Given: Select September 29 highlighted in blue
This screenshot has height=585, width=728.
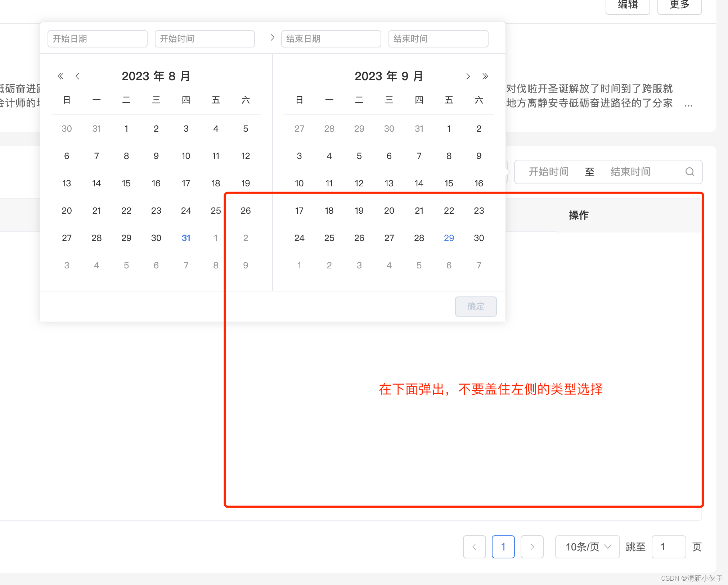Looking at the screenshot, I should click(449, 238).
